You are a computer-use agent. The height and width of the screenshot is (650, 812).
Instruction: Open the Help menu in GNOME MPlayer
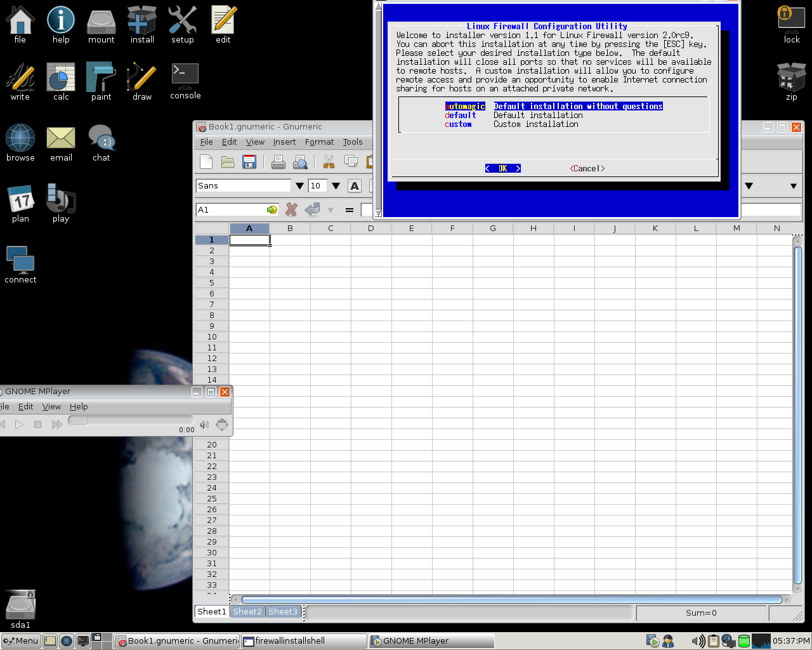[79, 407]
